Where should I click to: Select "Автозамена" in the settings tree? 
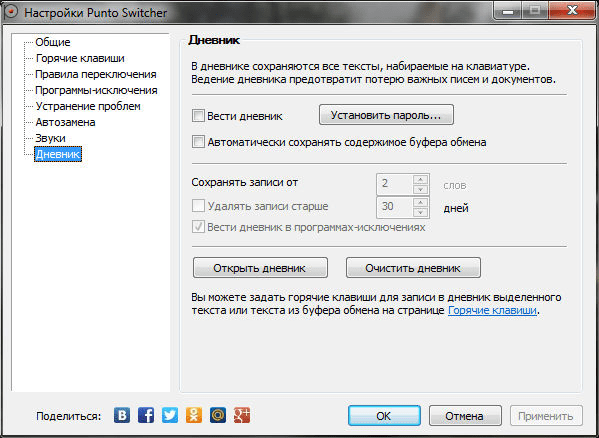pos(65,122)
